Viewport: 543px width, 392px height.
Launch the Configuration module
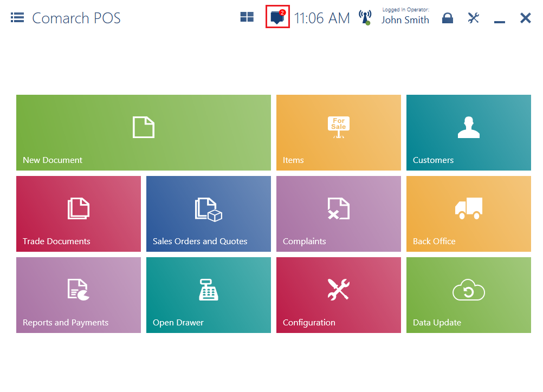click(338, 295)
